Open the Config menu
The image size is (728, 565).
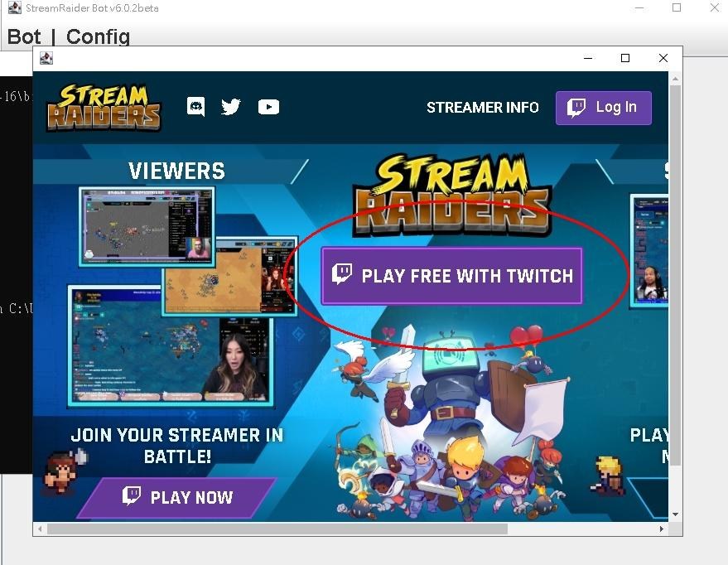pos(98,36)
